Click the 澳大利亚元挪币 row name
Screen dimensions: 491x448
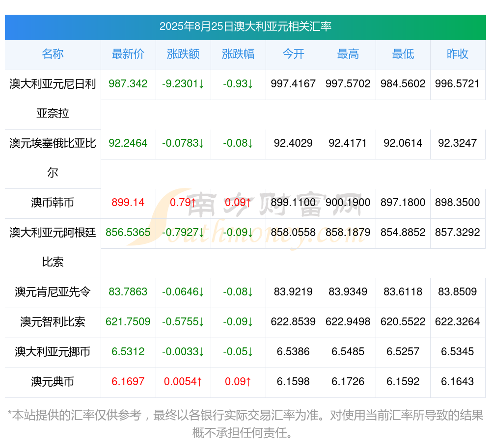53,352
